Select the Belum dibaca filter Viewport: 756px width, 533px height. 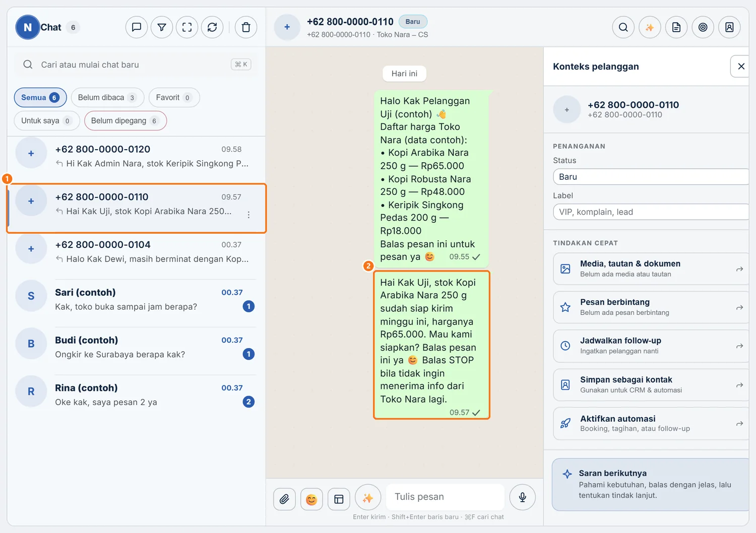(107, 97)
